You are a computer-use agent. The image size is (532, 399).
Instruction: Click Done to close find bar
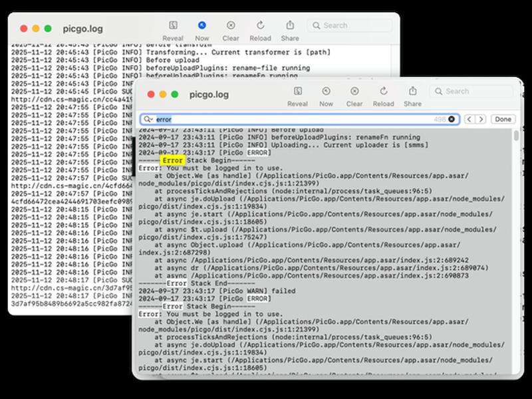coord(503,119)
